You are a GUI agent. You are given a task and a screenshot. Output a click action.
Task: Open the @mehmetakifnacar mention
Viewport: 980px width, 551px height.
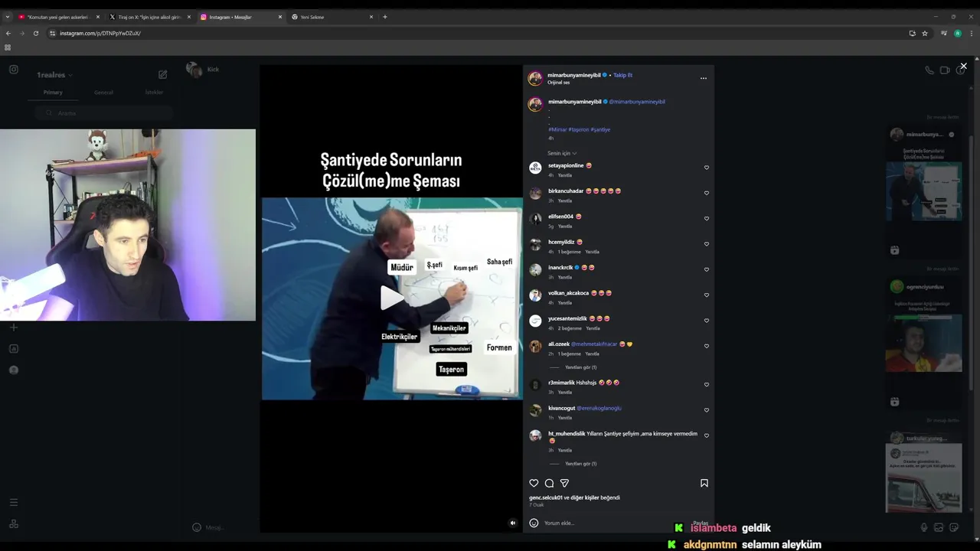[x=594, y=344]
